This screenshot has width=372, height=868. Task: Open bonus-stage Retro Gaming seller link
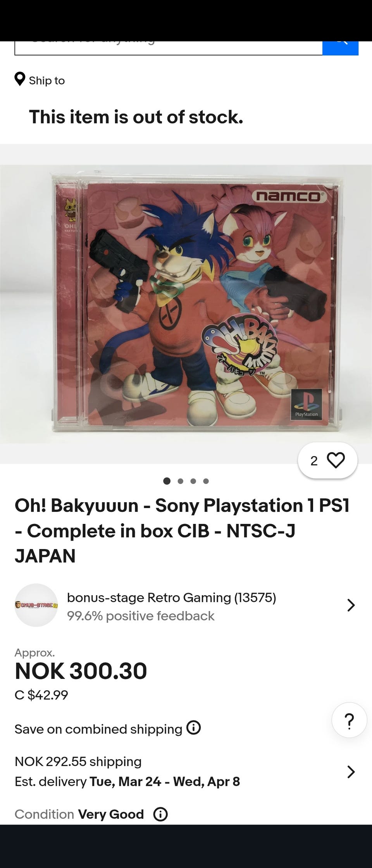(171, 598)
